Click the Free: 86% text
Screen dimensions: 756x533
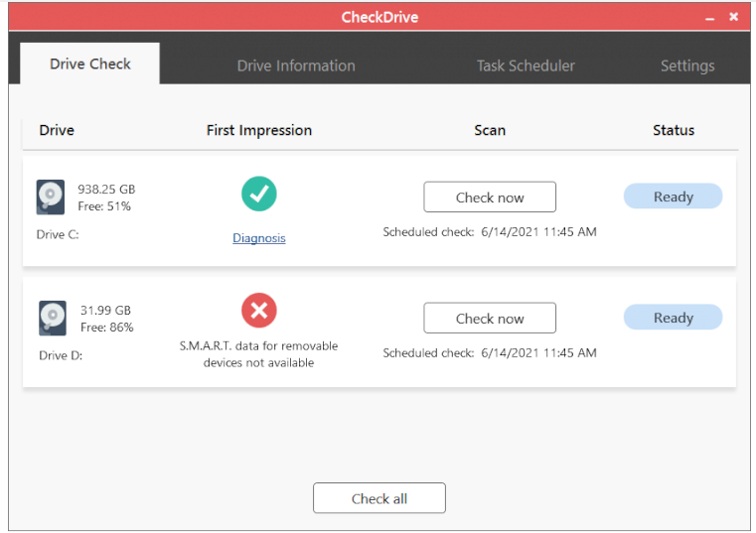106,328
